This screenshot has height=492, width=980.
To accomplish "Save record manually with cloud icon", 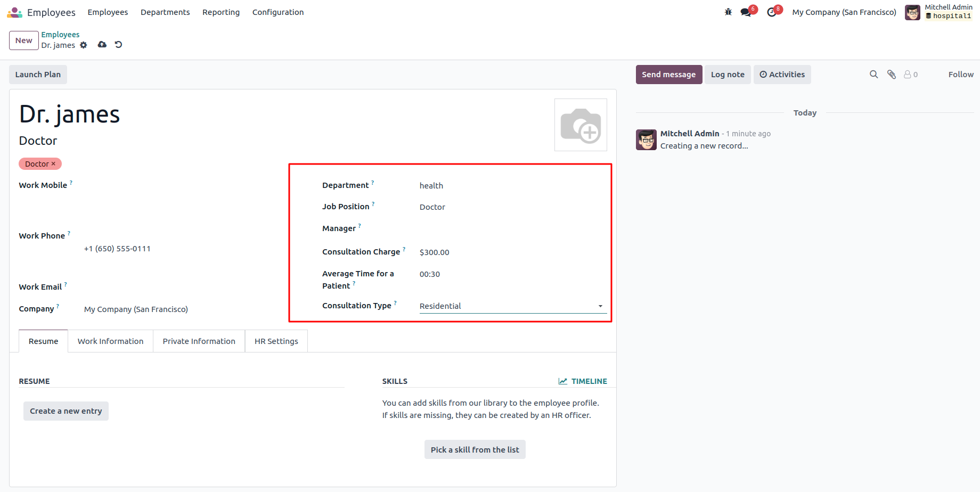I will point(102,45).
